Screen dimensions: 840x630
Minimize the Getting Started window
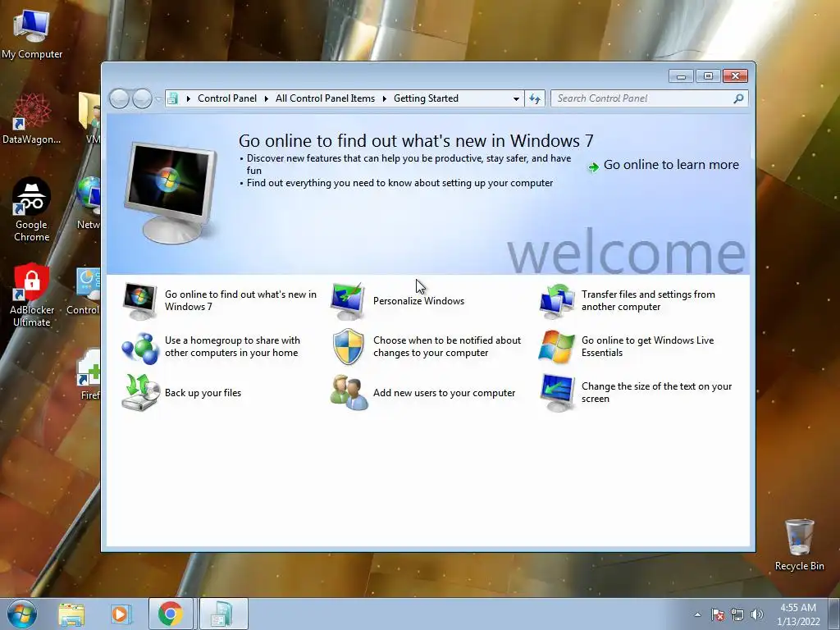click(x=681, y=76)
